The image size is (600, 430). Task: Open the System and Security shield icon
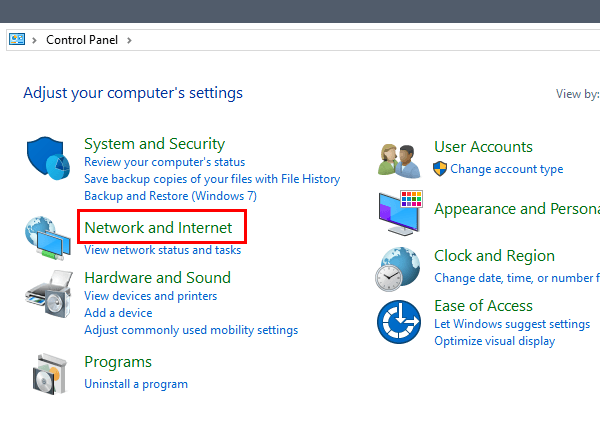[48, 158]
